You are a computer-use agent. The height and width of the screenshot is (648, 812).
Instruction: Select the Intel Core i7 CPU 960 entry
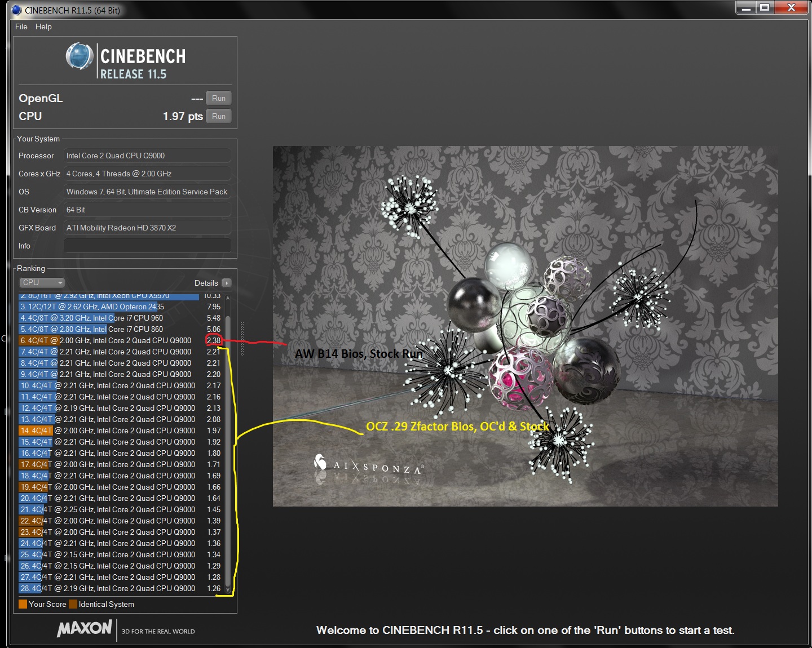click(107, 318)
